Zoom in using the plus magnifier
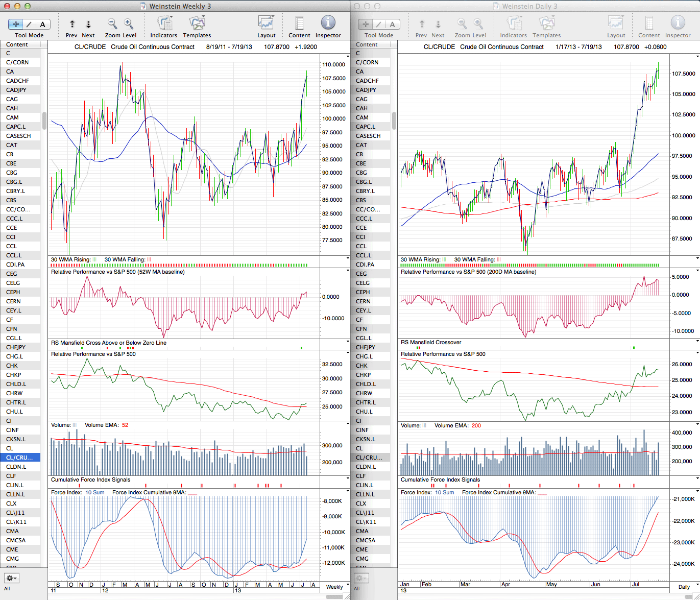700x600 pixels. pyautogui.click(x=129, y=24)
